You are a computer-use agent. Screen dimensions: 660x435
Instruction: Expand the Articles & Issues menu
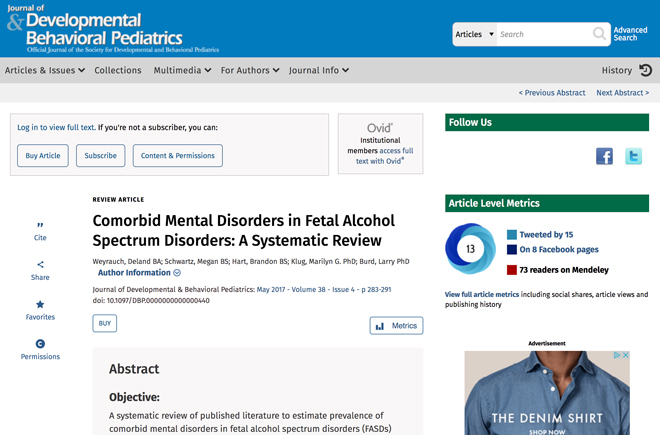pyautogui.click(x=45, y=70)
